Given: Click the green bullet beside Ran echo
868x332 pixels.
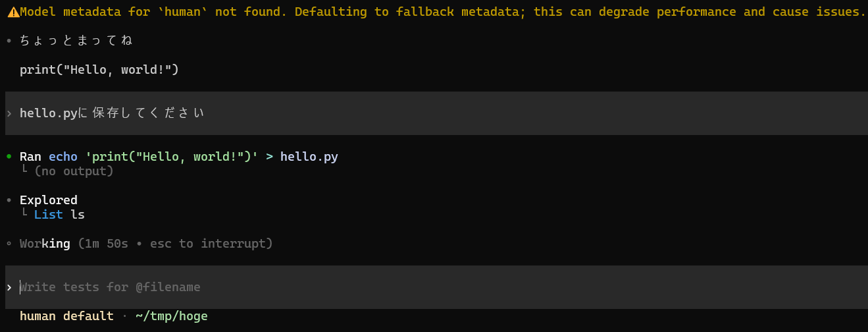Looking at the screenshot, I should 9,157.
